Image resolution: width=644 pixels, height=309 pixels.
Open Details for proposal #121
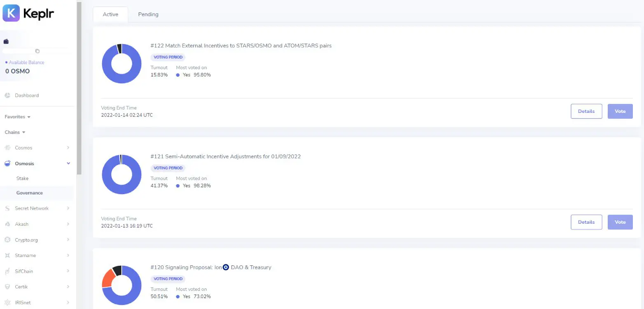tap(586, 222)
